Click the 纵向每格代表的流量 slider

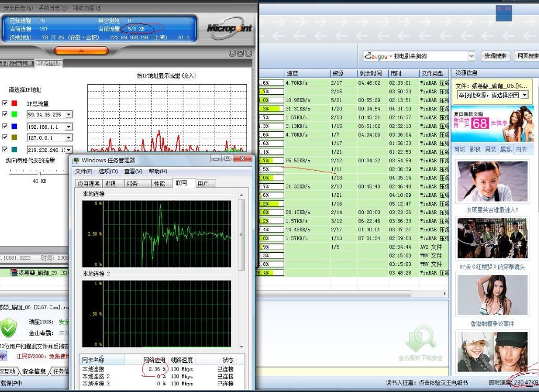[x=39, y=171]
